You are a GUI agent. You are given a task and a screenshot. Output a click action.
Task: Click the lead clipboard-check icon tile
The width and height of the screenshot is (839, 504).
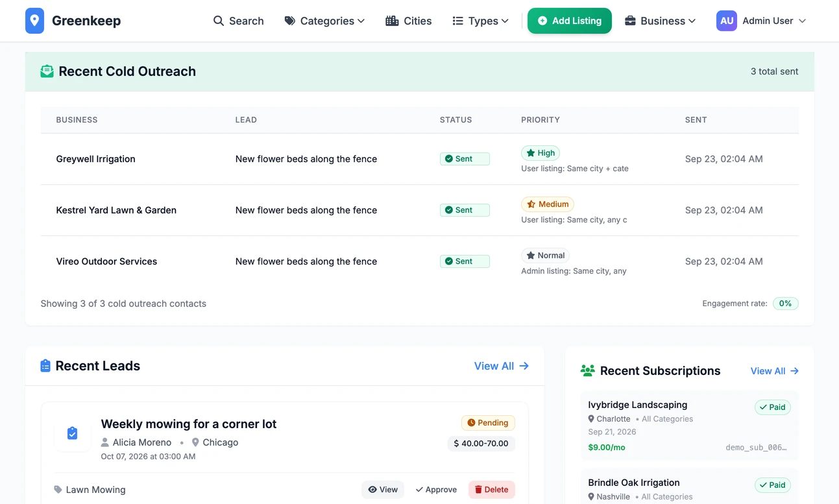pyautogui.click(x=73, y=433)
